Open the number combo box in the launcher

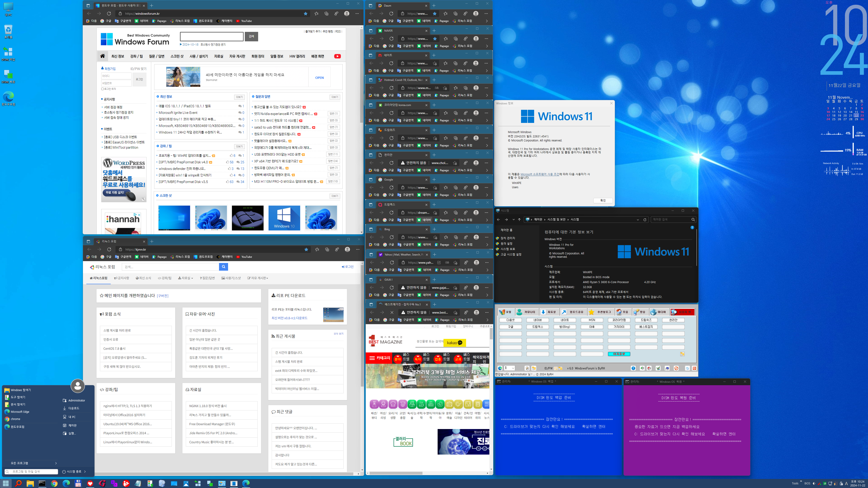click(x=509, y=368)
